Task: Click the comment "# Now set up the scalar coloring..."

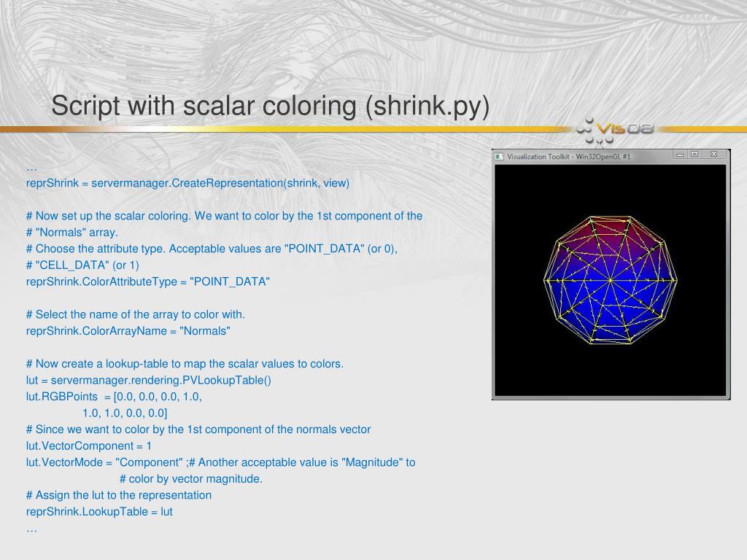Action: (x=225, y=216)
